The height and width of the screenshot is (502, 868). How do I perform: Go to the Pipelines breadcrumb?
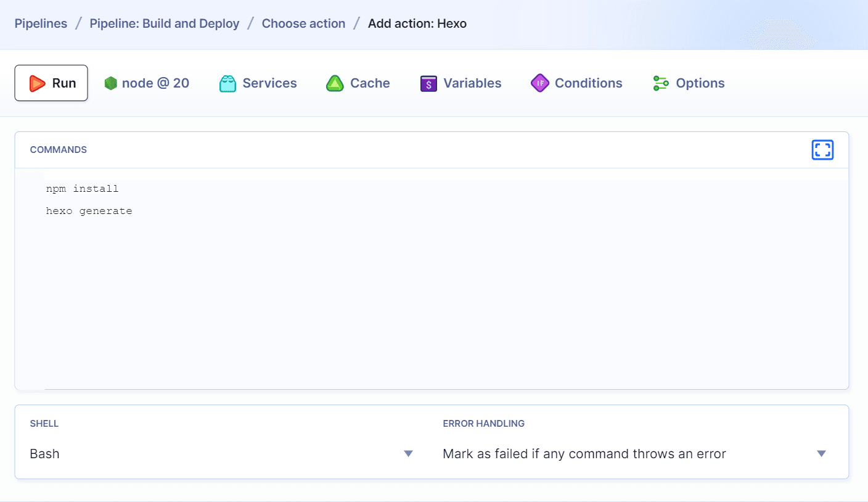point(41,23)
